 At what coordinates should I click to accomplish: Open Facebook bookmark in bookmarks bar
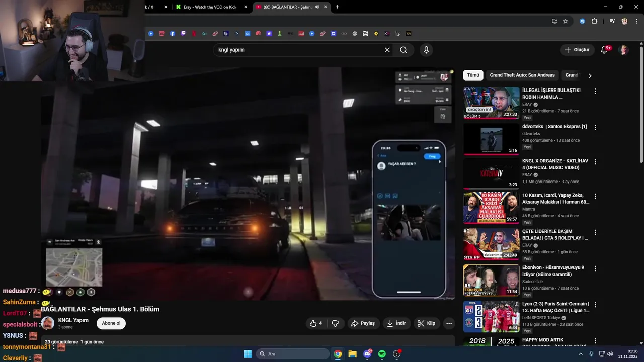pyautogui.click(x=172, y=34)
